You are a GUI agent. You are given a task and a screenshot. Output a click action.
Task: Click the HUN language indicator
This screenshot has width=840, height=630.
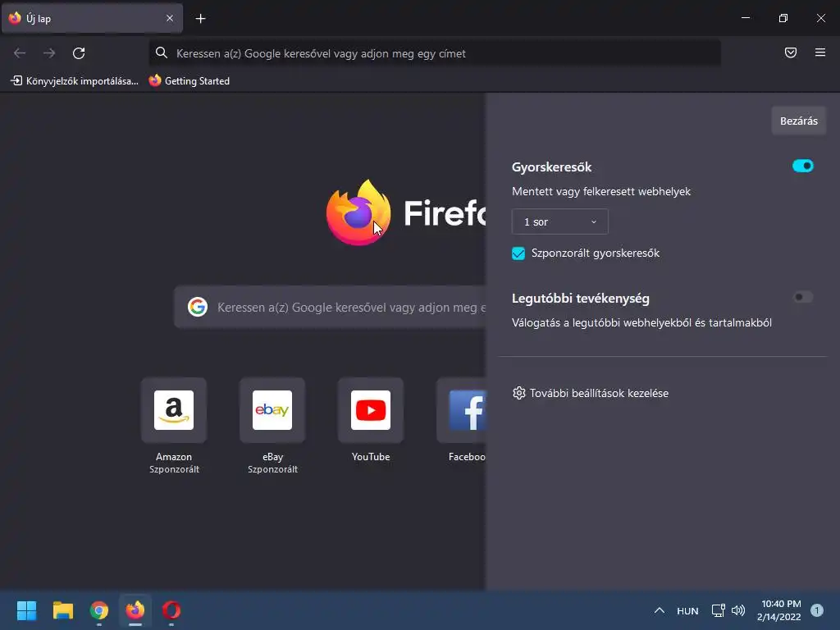point(687,610)
